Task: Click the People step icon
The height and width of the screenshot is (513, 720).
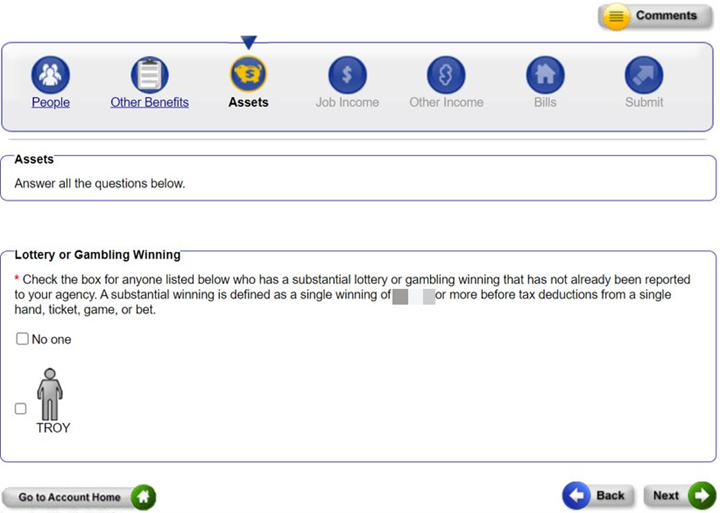Action: [x=50, y=74]
